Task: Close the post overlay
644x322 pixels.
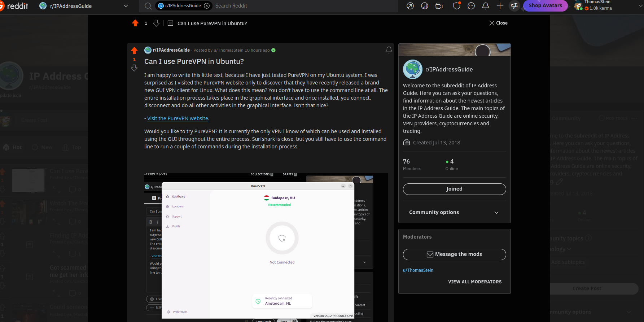Action: pyautogui.click(x=498, y=23)
